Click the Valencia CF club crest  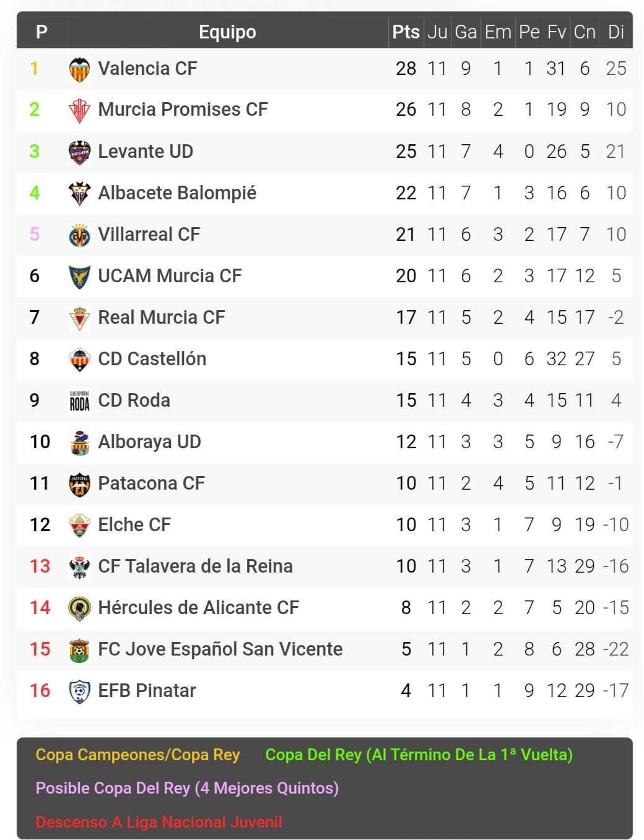point(79,69)
